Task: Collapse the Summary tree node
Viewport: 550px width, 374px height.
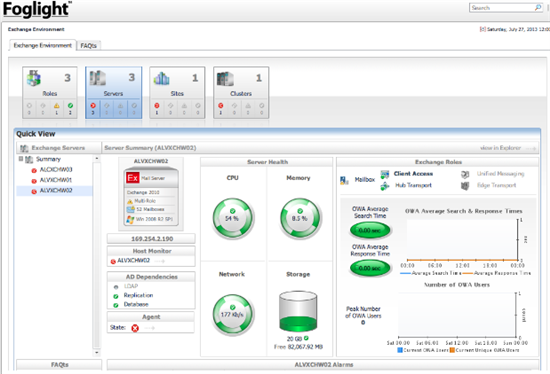Action: (21, 159)
